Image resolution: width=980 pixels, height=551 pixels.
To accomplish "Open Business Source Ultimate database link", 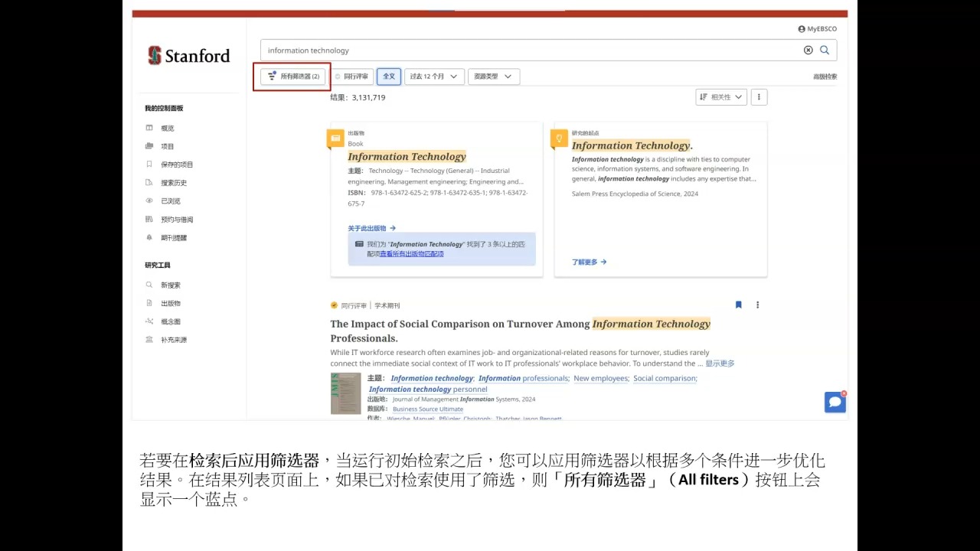I will [428, 409].
